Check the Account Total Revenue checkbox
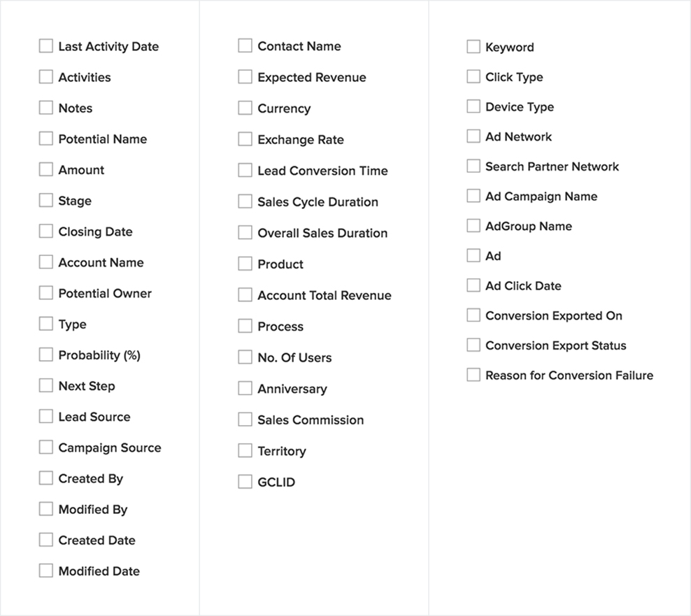 [245, 295]
